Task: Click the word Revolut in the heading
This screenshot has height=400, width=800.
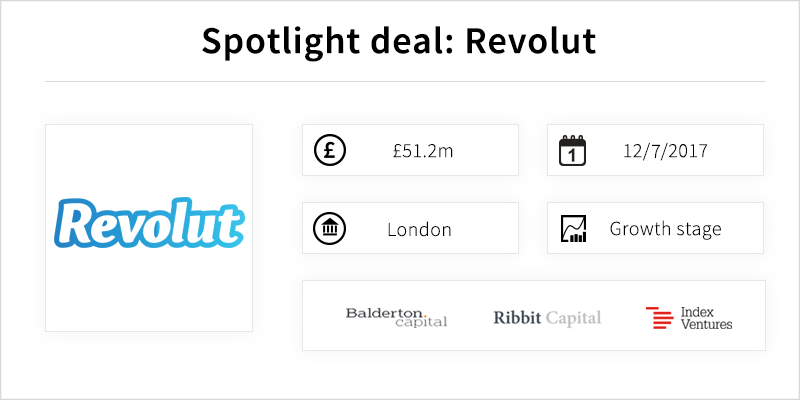Action: tap(531, 41)
